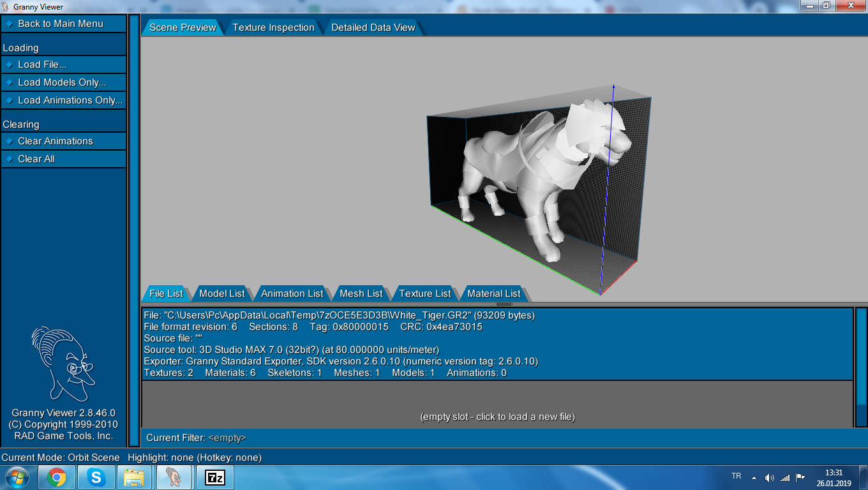Open the Model List tab

tap(221, 293)
